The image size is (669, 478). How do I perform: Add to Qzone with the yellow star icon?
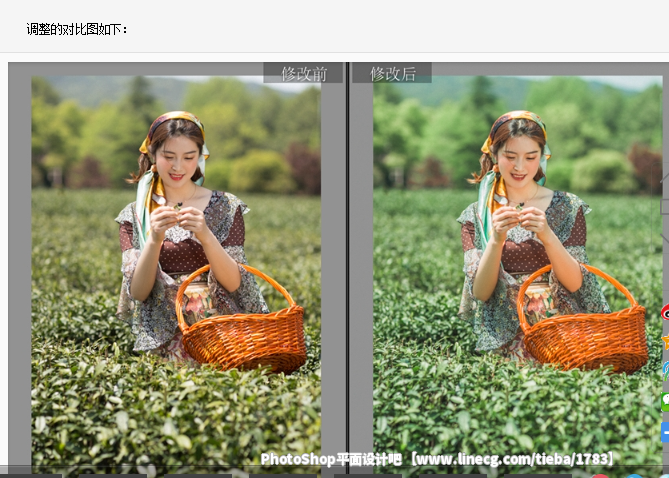(665, 341)
